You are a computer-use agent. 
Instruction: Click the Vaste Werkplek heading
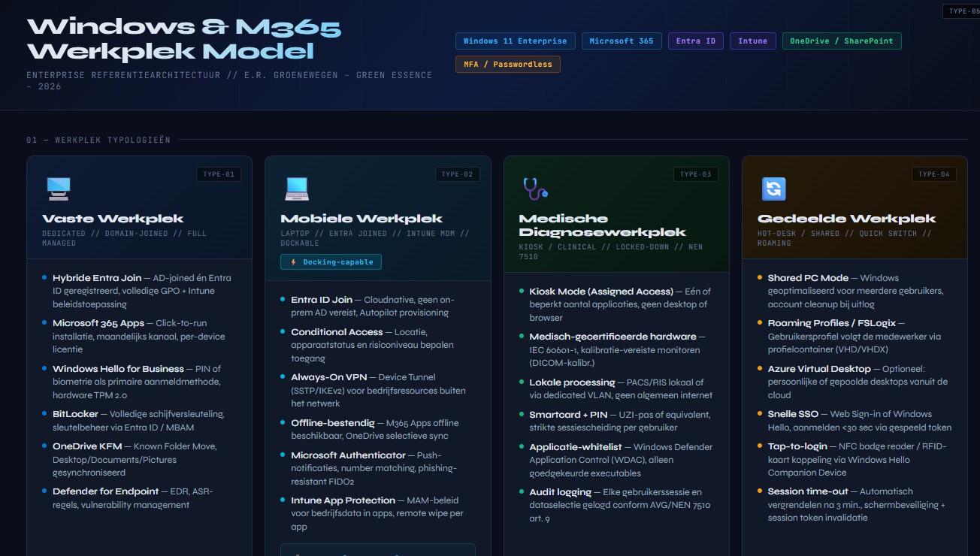[x=113, y=219]
